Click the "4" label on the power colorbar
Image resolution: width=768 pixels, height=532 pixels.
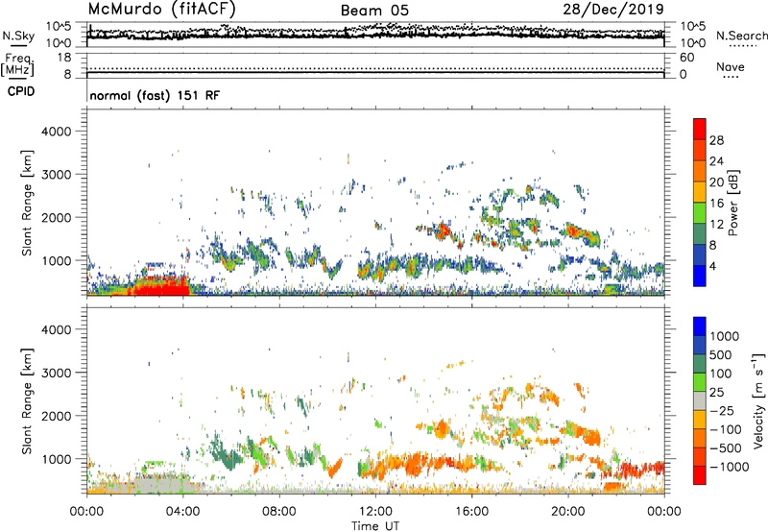pyautogui.click(x=713, y=266)
